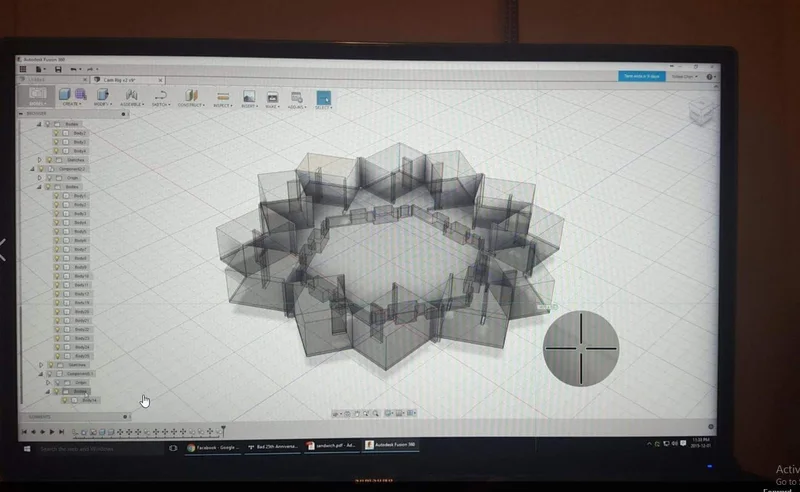
Task: Click the Assemble joint icon
Action: point(132,94)
